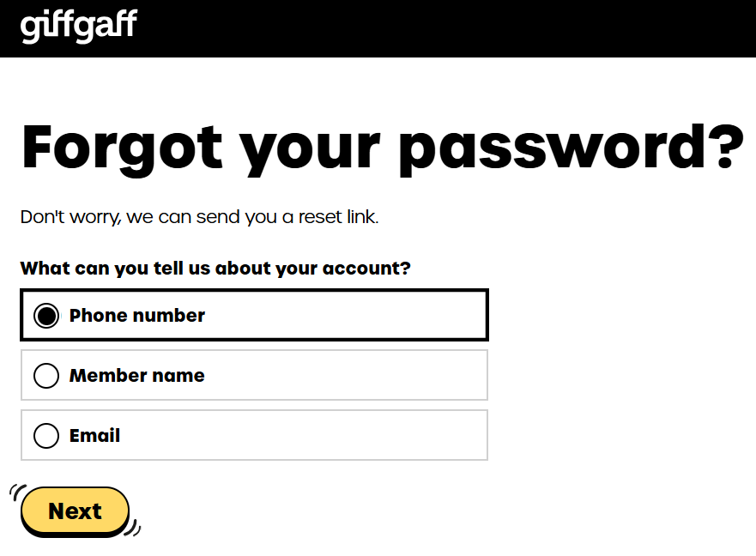This screenshot has height=556, width=756.
Task: Select the Phone number radio circle
Action: (46, 316)
